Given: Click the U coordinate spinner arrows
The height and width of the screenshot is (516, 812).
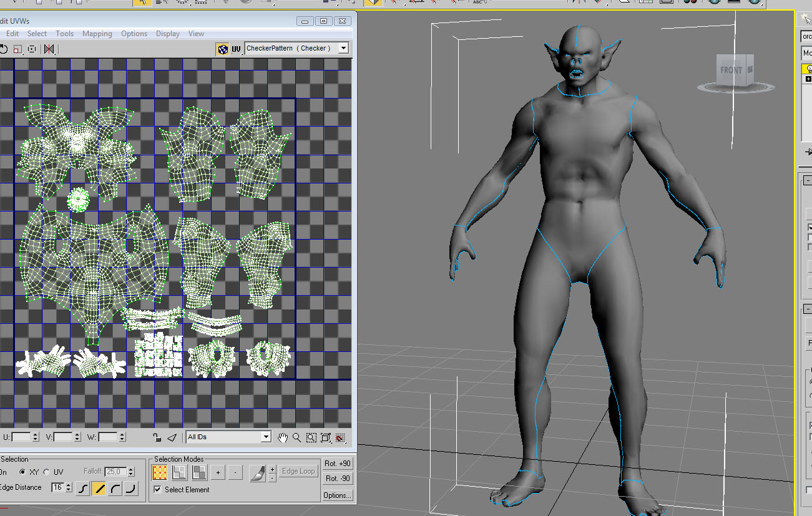Looking at the screenshot, I should coord(35,437).
